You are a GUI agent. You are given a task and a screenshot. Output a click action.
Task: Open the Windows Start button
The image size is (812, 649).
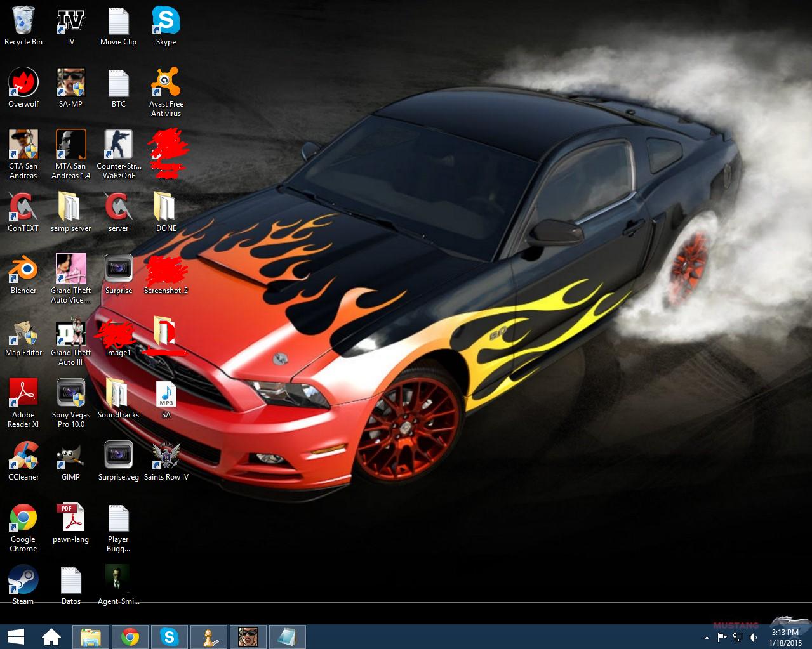click(x=15, y=636)
